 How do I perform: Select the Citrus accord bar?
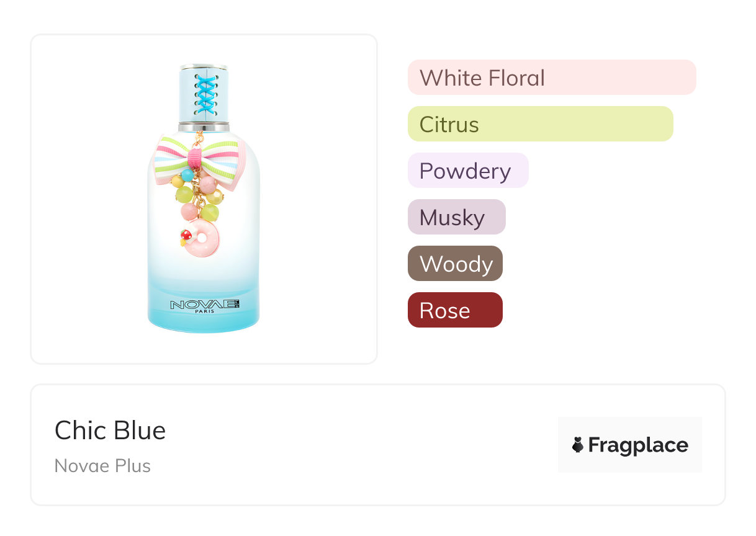coord(540,124)
